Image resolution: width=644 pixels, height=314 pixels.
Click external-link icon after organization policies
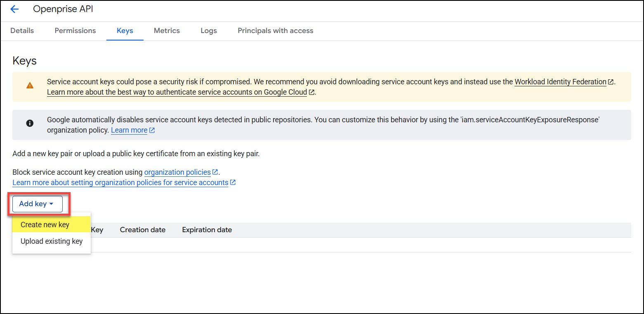215,172
